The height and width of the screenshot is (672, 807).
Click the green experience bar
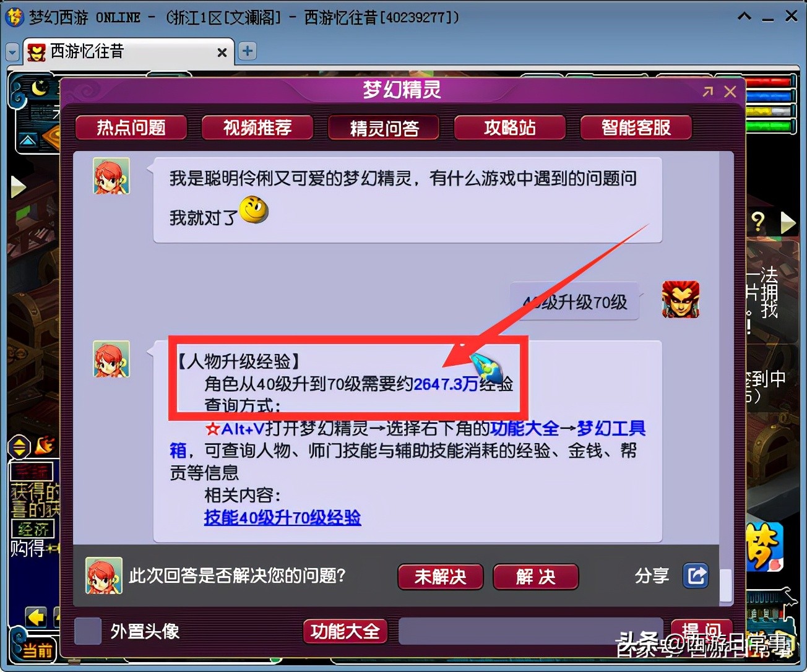[x=770, y=126]
